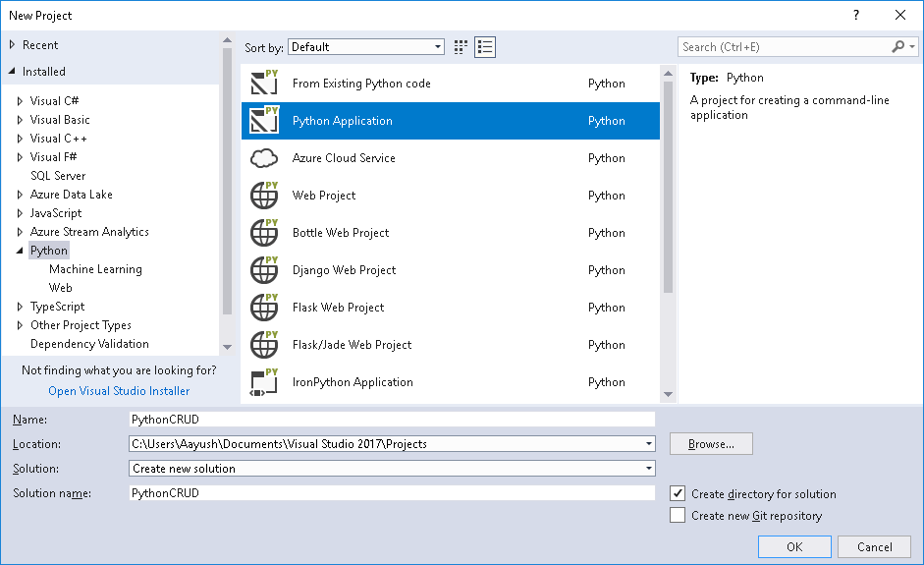
Task: Open the search options dropdown arrow
Action: click(x=912, y=46)
